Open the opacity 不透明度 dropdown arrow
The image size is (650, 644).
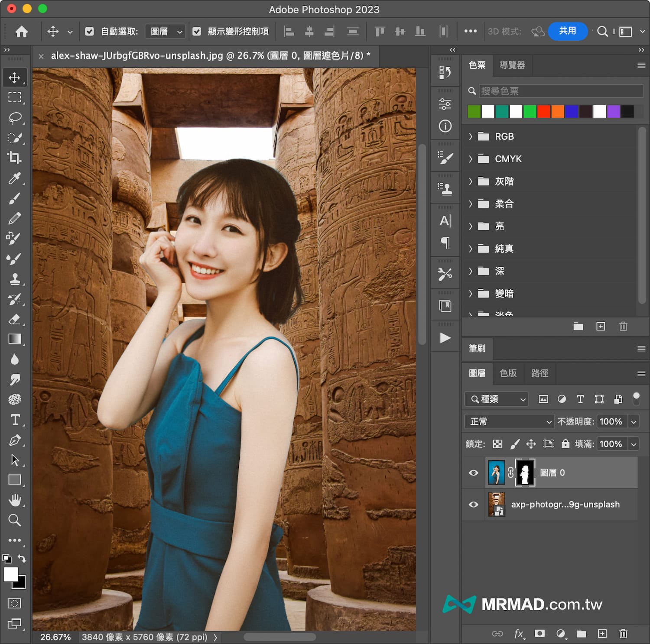pos(634,421)
